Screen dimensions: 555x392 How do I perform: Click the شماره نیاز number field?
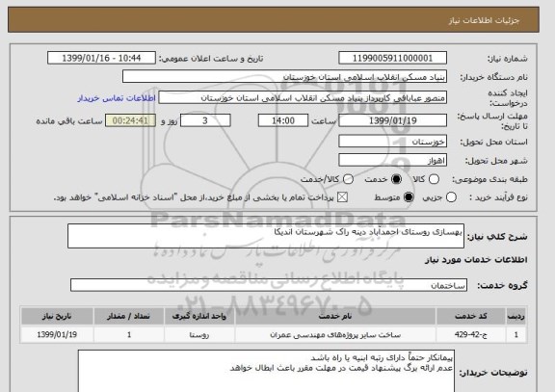[392, 58]
